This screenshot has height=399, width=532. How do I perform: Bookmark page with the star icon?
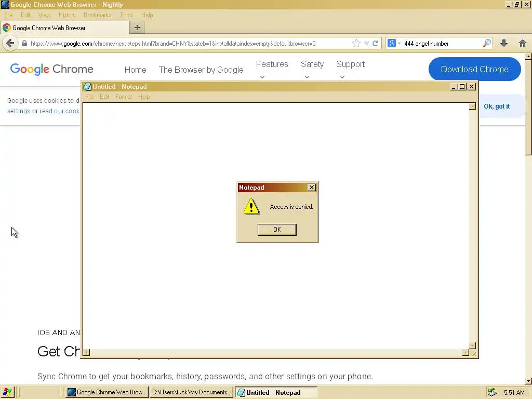click(356, 43)
